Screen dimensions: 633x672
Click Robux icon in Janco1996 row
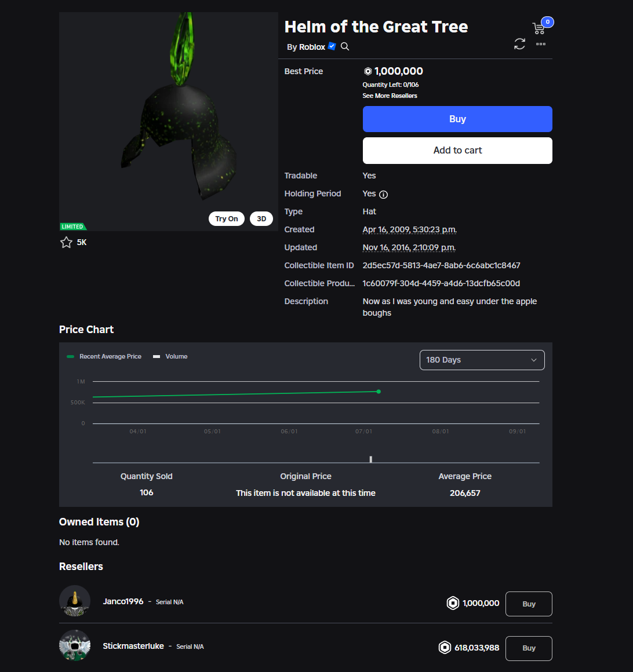[x=453, y=603]
